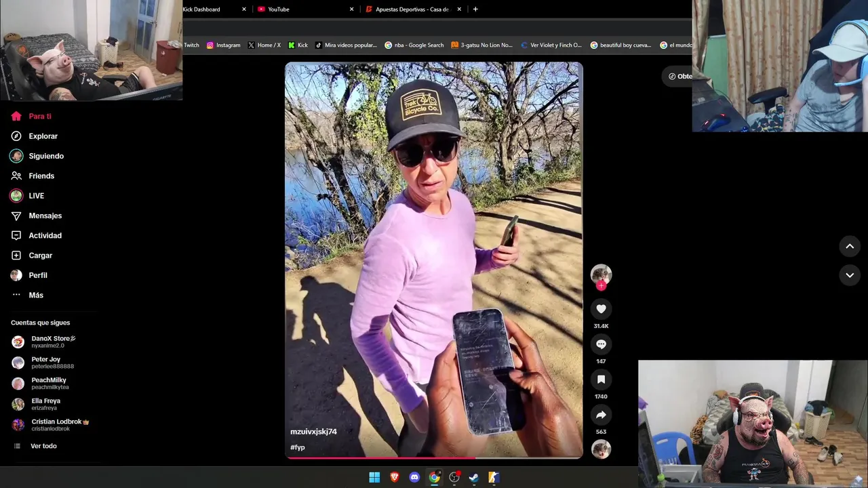Open Steam from the taskbar

coord(474,477)
